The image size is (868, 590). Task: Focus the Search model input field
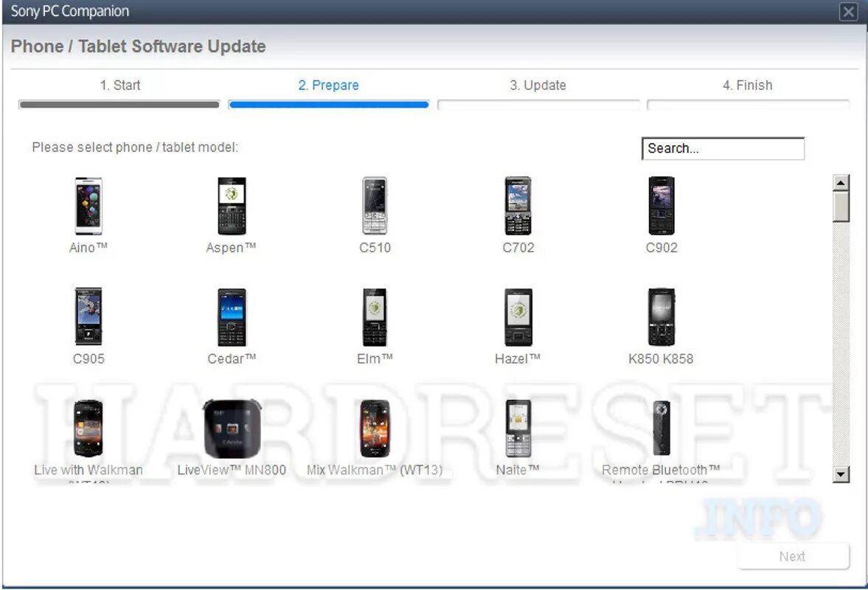click(x=723, y=148)
